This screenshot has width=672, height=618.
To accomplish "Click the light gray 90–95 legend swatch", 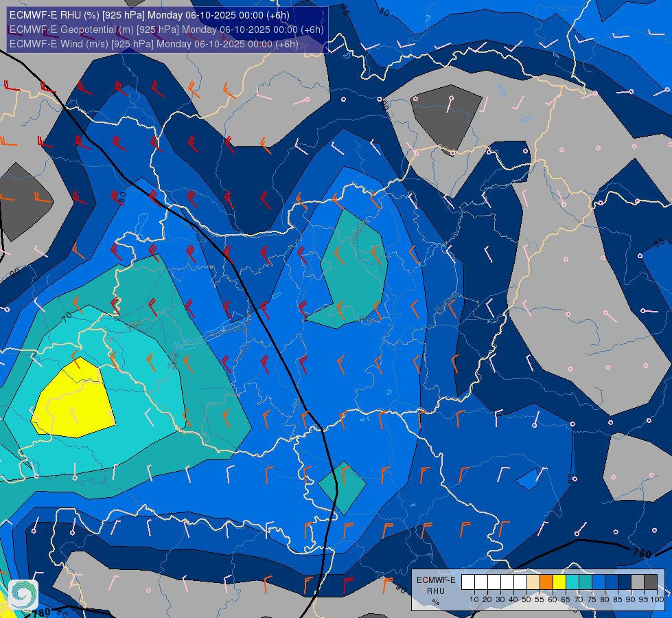I will point(638,582).
